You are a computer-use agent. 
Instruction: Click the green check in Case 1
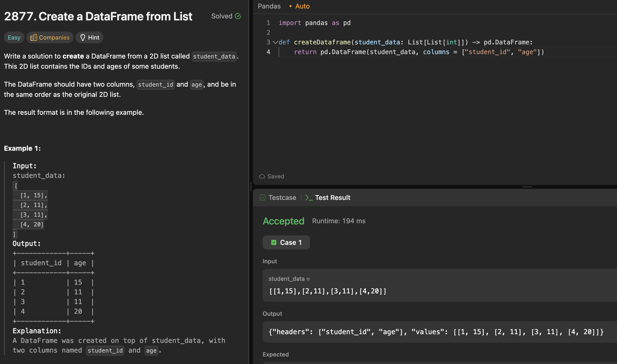point(274,243)
